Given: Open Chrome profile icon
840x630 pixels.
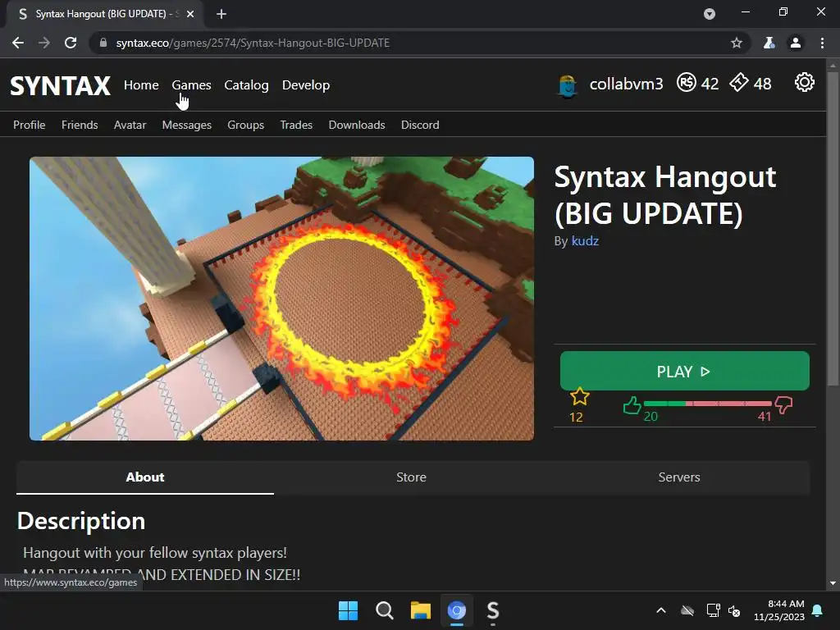Looking at the screenshot, I should point(796,43).
